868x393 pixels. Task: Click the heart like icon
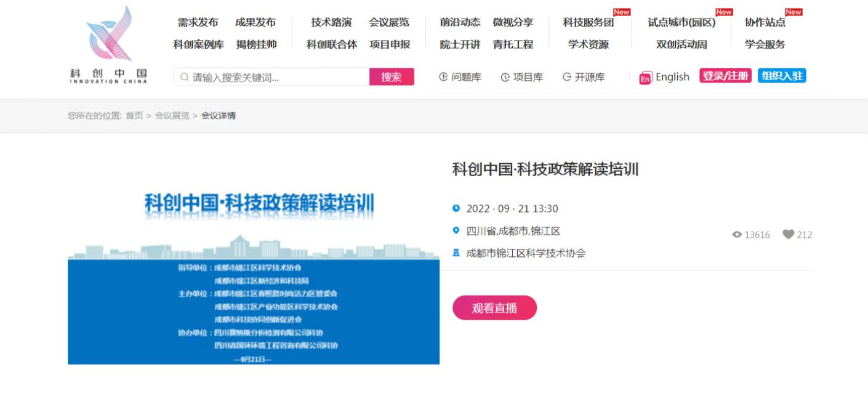(x=788, y=235)
